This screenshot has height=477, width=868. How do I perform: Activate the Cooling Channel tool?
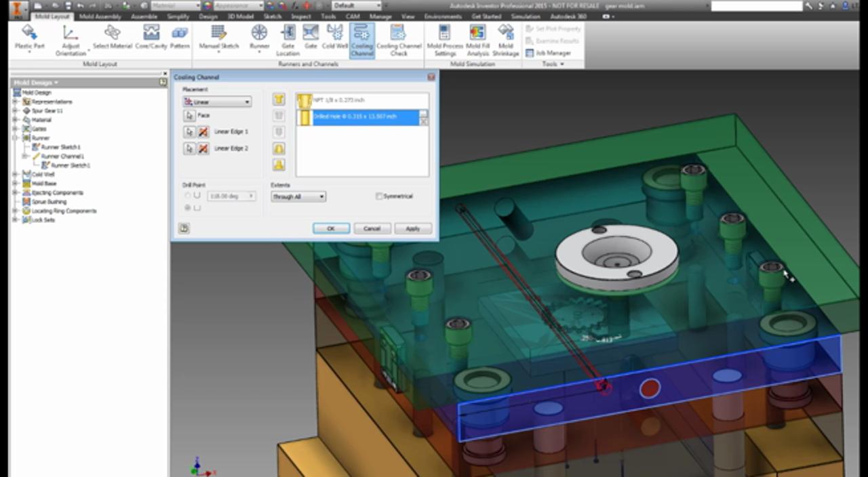[361, 41]
